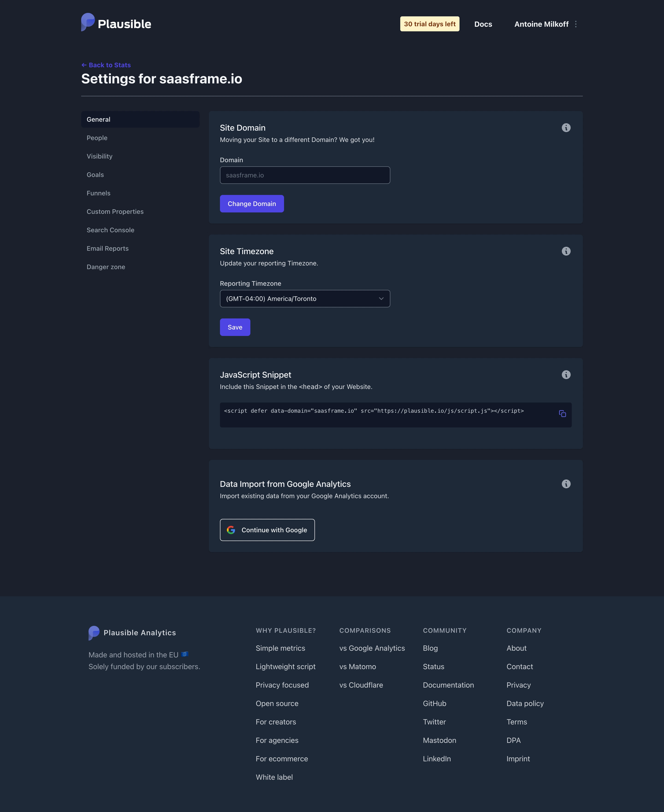Open the GitHub footer link
Viewport: 664px width, 812px height.
[x=435, y=703]
